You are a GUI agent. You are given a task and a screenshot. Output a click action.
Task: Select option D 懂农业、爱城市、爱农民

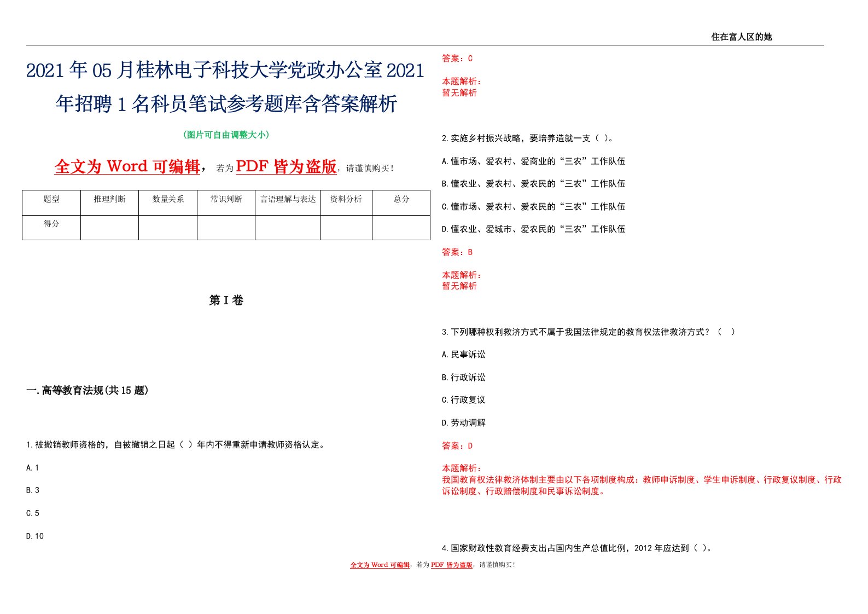(x=533, y=229)
